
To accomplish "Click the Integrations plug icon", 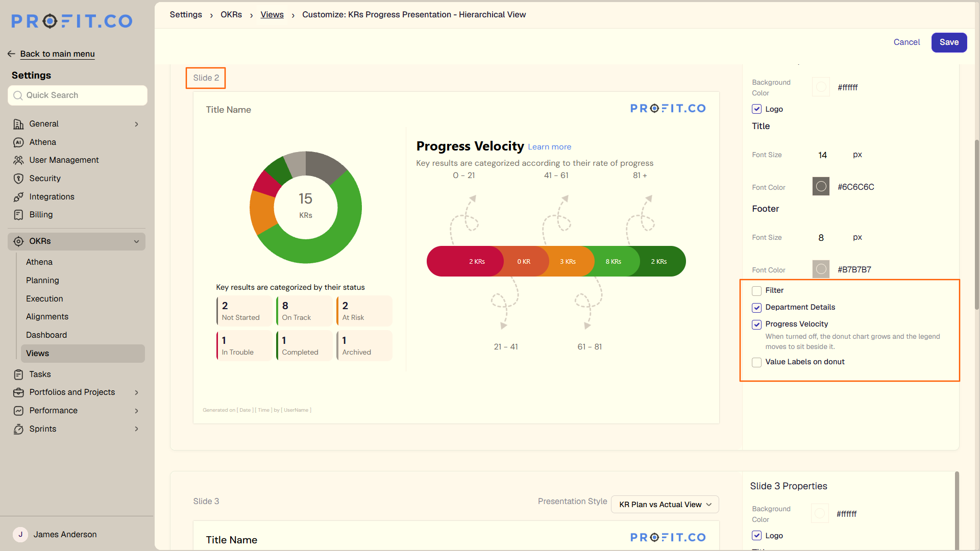I will click(18, 197).
